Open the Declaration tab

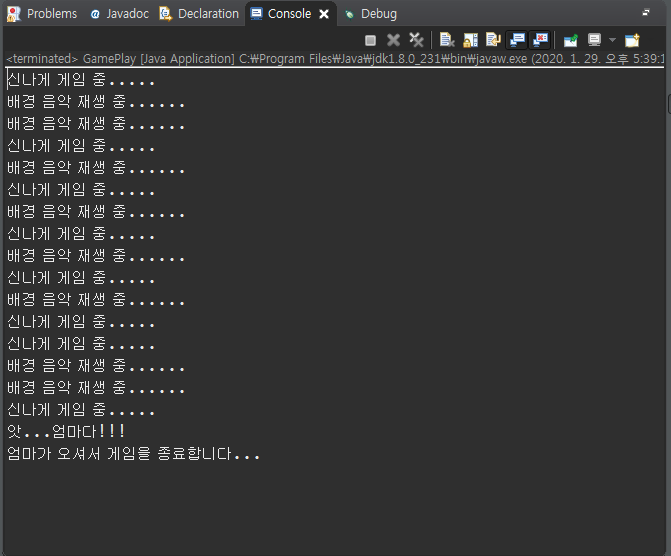199,14
